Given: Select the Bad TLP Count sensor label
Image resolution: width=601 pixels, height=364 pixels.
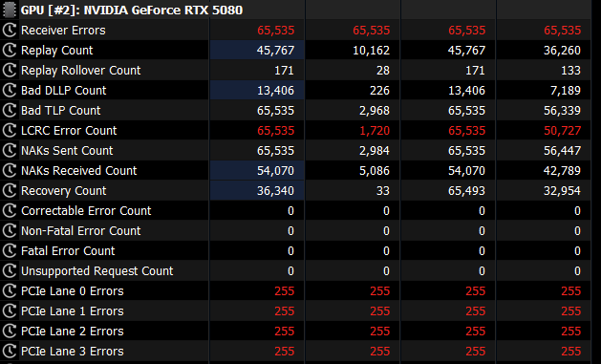Looking at the screenshot, I should point(61,111).
